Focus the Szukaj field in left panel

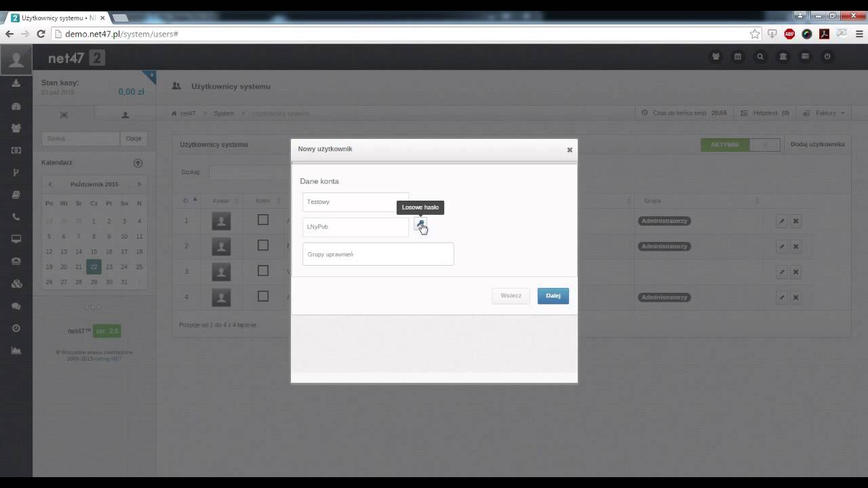coord(81,138)
